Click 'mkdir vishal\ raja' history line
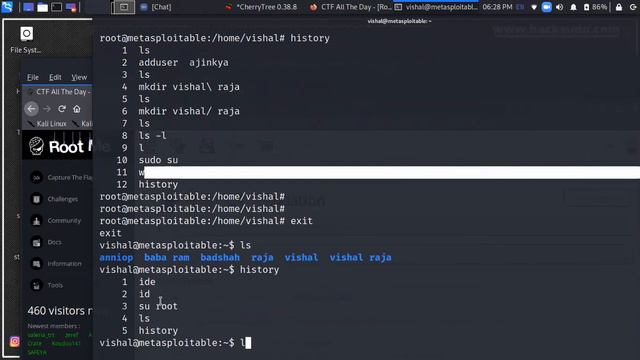 click(x=189, y=87)
